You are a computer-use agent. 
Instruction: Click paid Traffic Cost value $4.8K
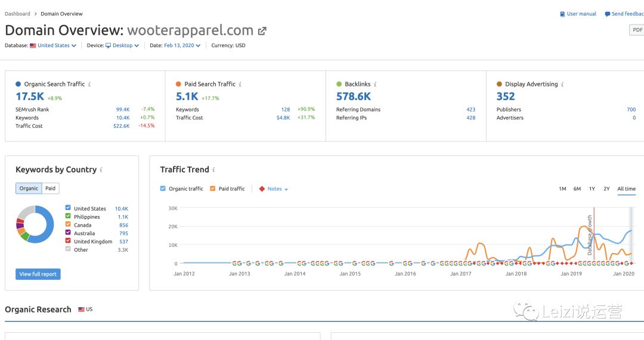pos(283,118)
